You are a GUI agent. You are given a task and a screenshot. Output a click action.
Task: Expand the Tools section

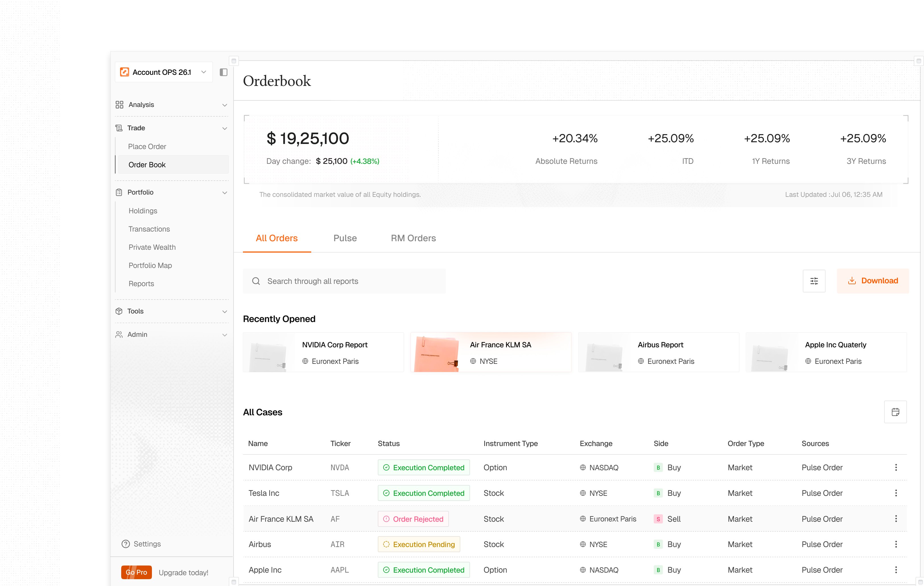(x=172, y=311)
